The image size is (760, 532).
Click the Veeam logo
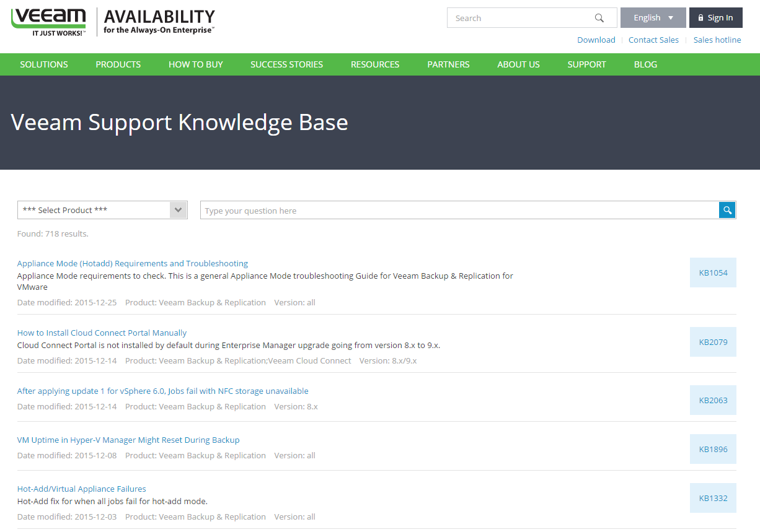point(49,22)
